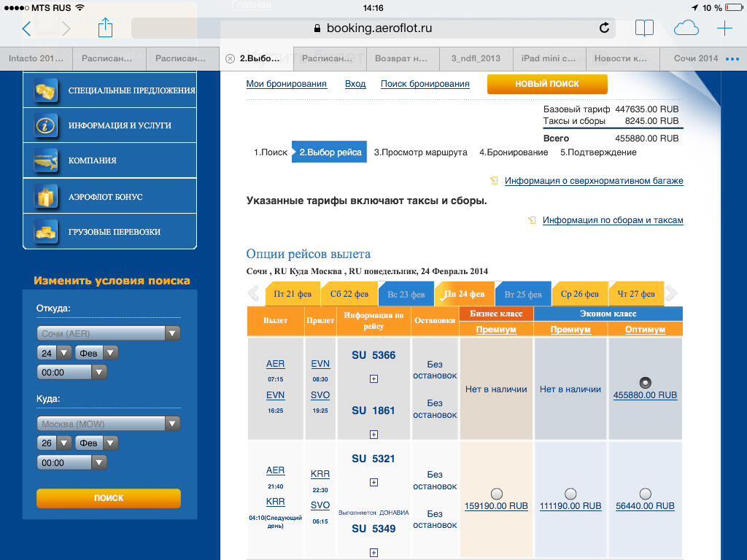Click the Аэрофлот Бонус gift icon
Screen dimensions: 747x560
tap(46, 197)
